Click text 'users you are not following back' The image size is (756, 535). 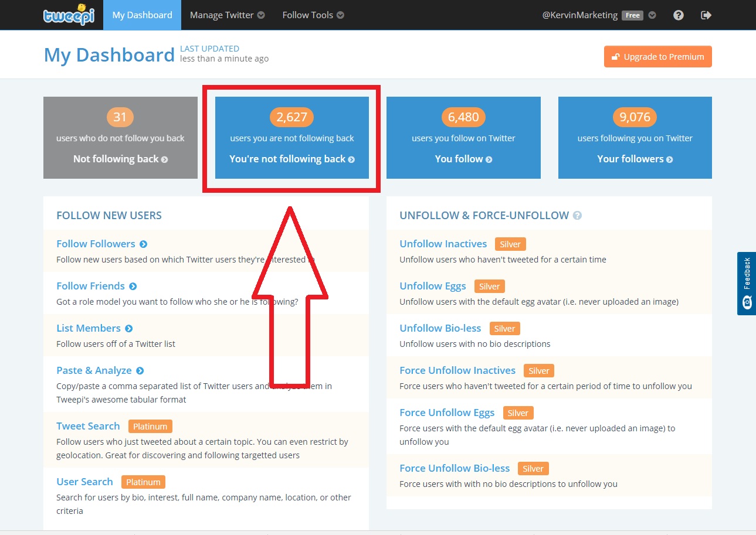[292, 139]
